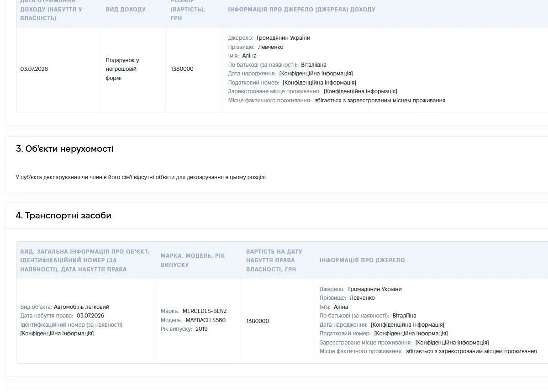Screen dimensions: 548x392
Task: Click the confidential registered residence in the transport table
Action: click(452, 343)
